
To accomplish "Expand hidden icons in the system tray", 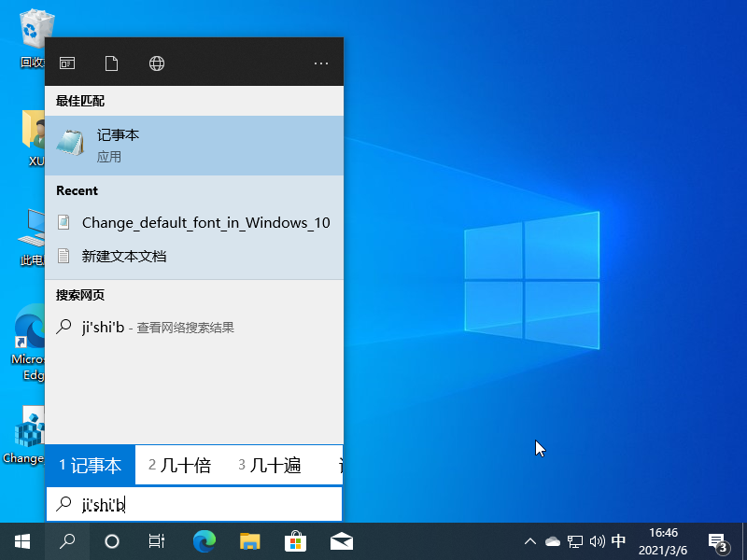I will 529,539.
